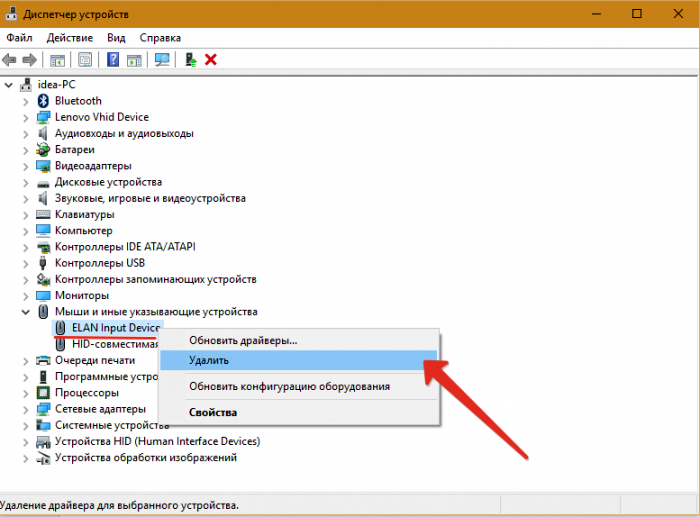Click the Видеоадаптеры display adapter icon

click(43, 166)
